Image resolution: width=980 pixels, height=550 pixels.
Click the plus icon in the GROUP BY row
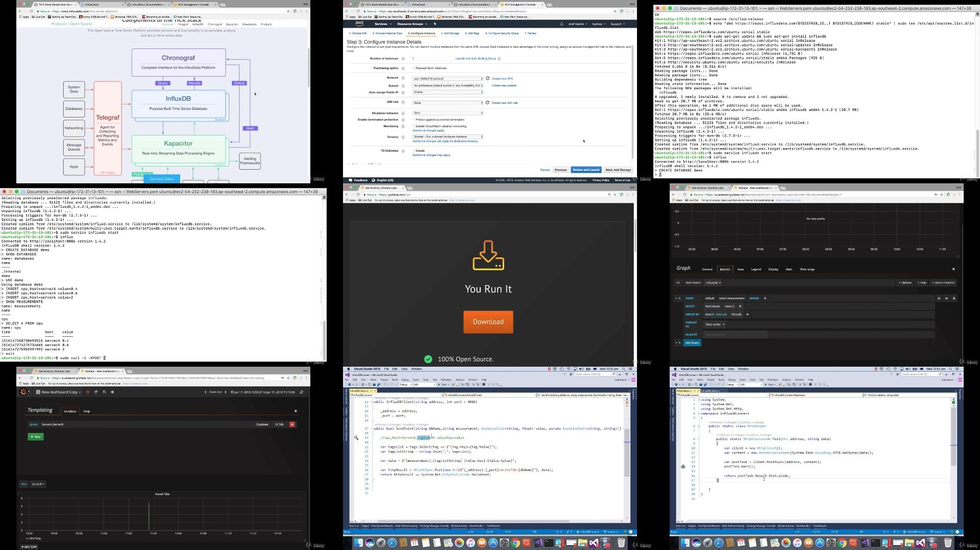coord(747,314)
